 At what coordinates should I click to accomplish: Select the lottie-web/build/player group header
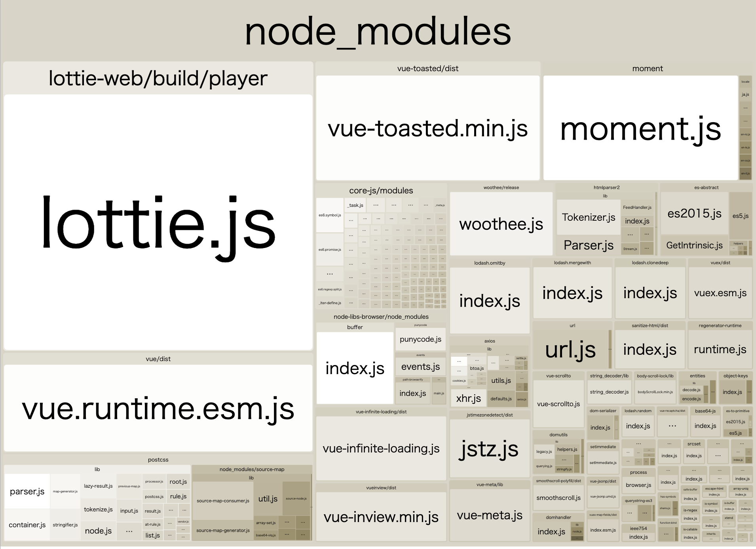coord(158,78)
